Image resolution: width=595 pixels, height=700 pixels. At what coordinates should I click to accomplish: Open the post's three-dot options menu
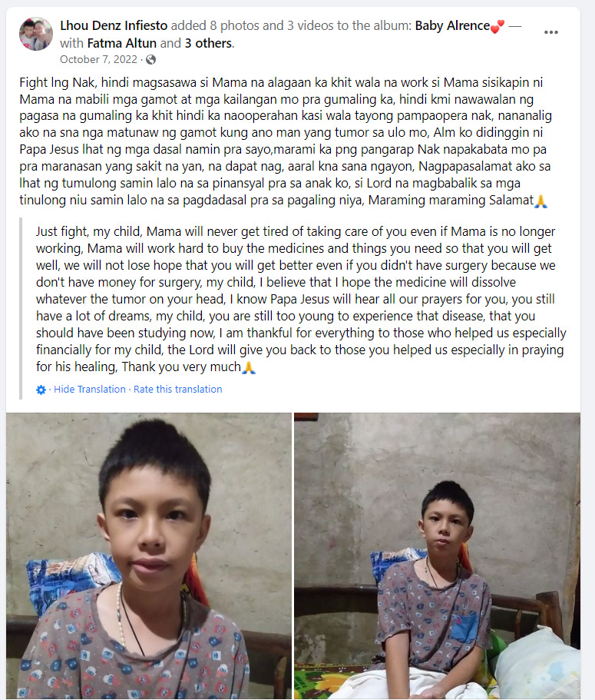pos(550,32)
